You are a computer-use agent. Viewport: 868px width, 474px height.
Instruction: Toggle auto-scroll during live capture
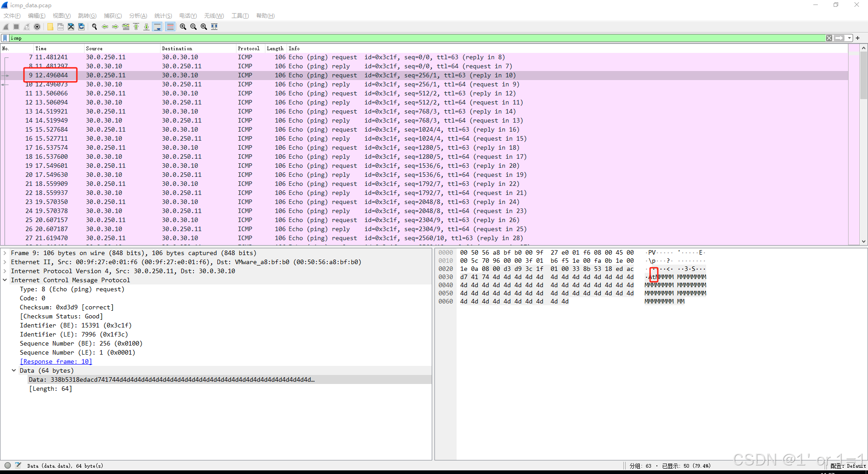[157, 27]
